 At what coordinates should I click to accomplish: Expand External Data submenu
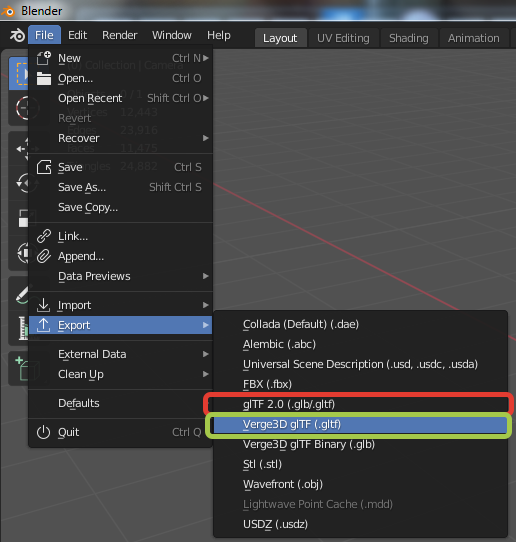pyautogui.click(x=120, y=354)
